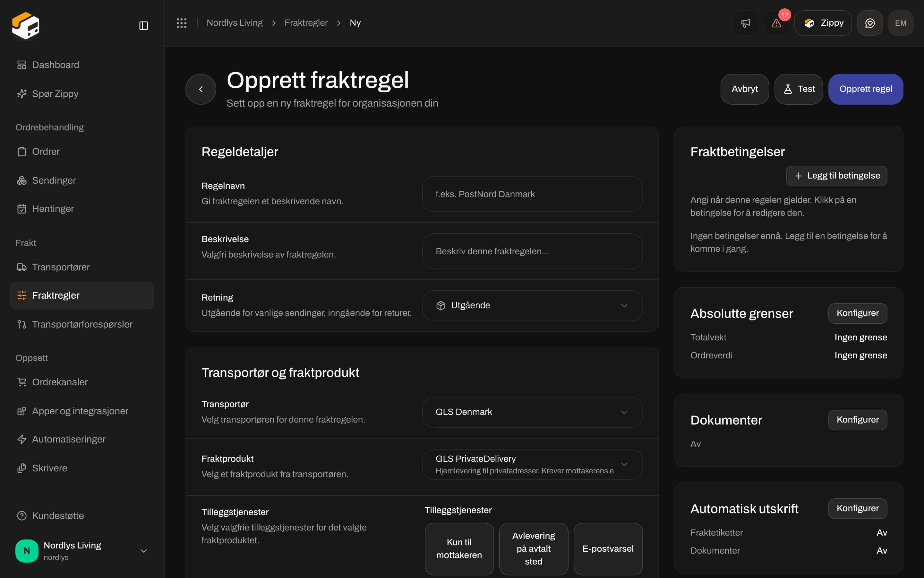The width and height of the screenshot is (924, 578).
Task: Configure Automatisk utskrift
Action: (x=858, y=508)
